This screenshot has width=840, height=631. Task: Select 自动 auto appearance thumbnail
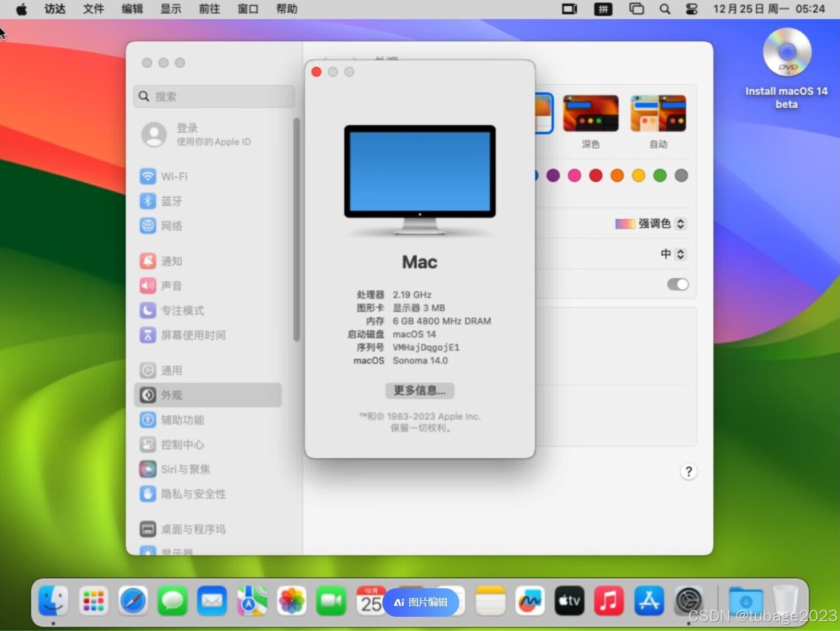point(658,114)
